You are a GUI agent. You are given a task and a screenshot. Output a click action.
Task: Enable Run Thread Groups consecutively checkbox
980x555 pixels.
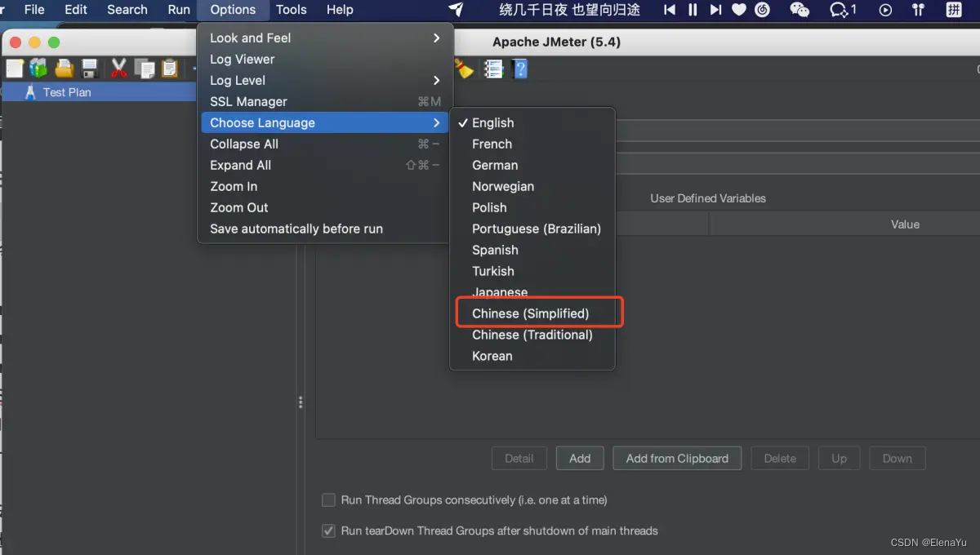(x=328, y=499)
